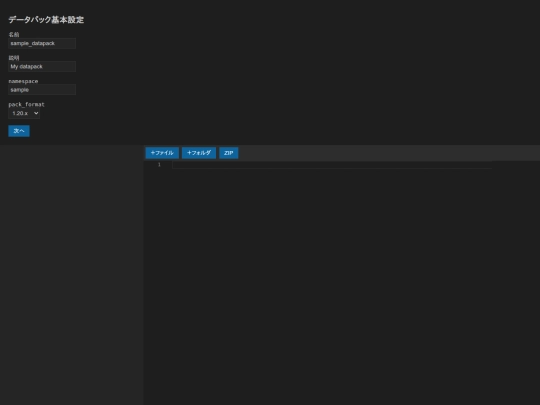Click the ZIP button
This screenshot has height=405, width=540.
[229, 153]
